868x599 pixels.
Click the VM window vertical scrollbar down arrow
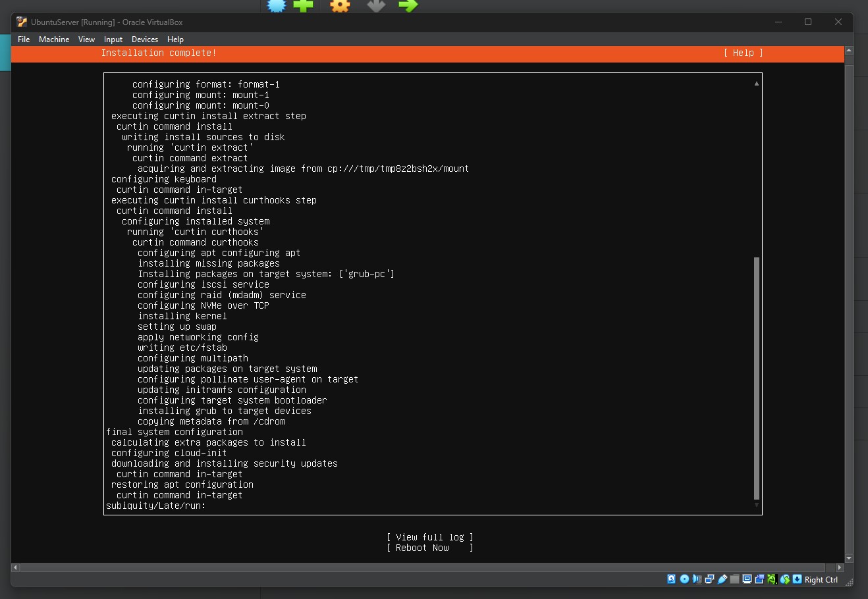pyautogui.click(x=849, y=558)
